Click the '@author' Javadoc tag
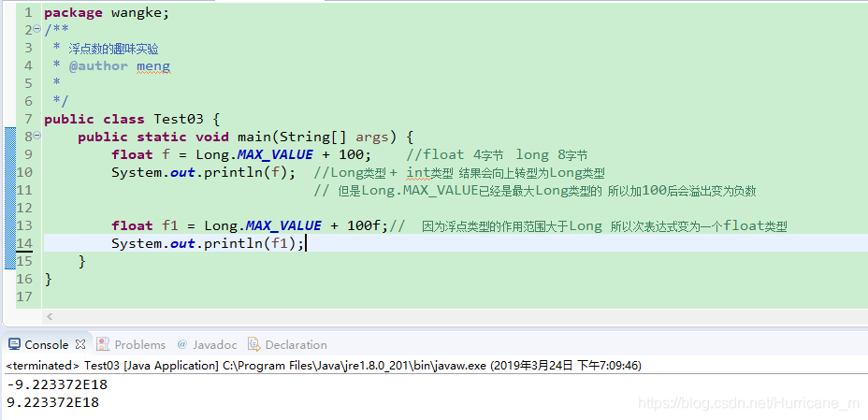The image size is (868, 420). point(98,65)
